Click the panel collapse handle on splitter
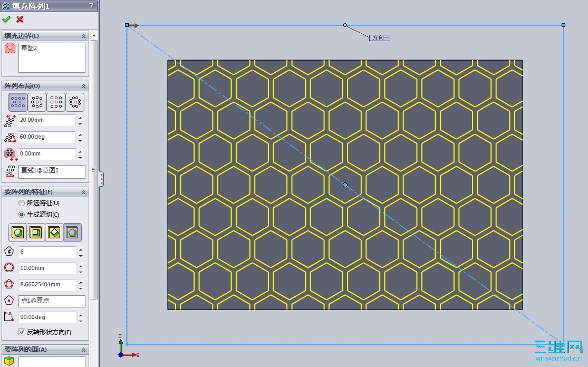The height and width of the screenshot is (367, 588). click(101, 179)
